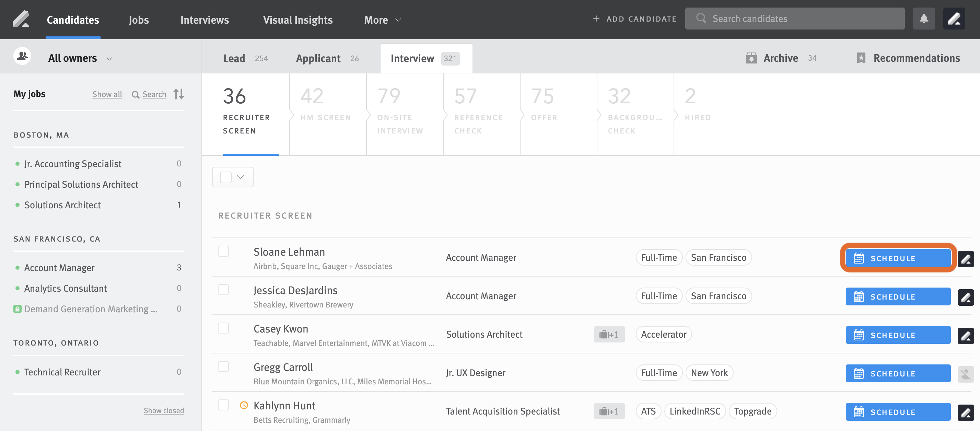Check the checkbox for Jessica DesJardins
The height and width of the screenshot is (431, 980).
point(223,290)
